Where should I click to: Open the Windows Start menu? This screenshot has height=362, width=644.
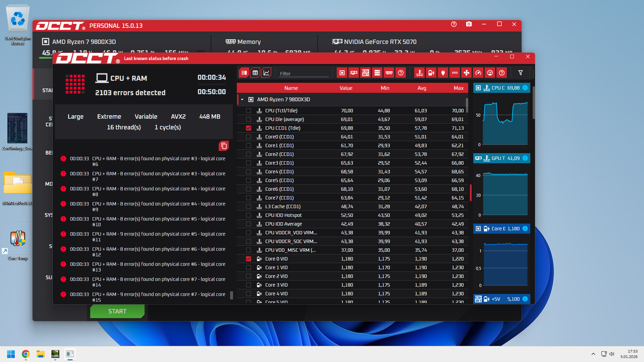click(x=11, y=354)
